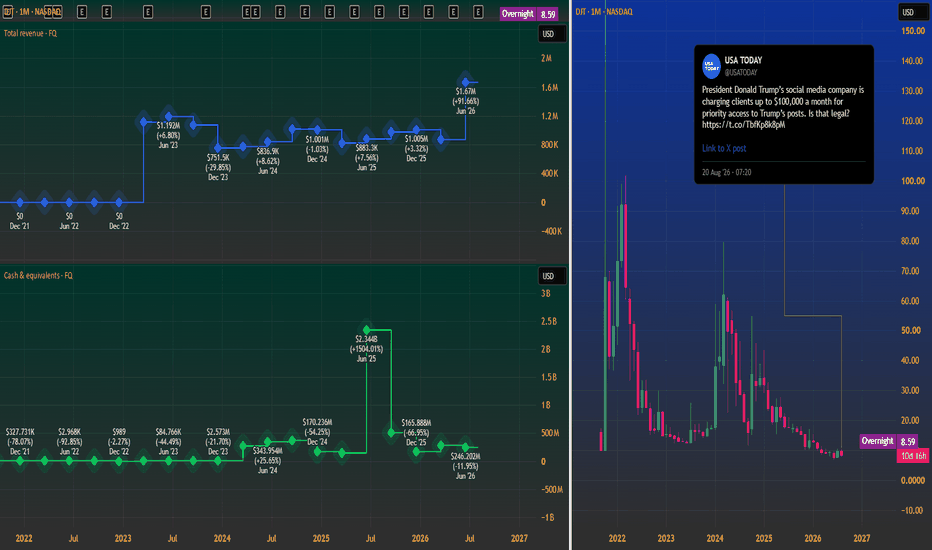Image resolution: width=932 pixels, height=550 pixels.
Task: Select the $0 Dec '21 revenue diamond
Action: click(20, 202)
